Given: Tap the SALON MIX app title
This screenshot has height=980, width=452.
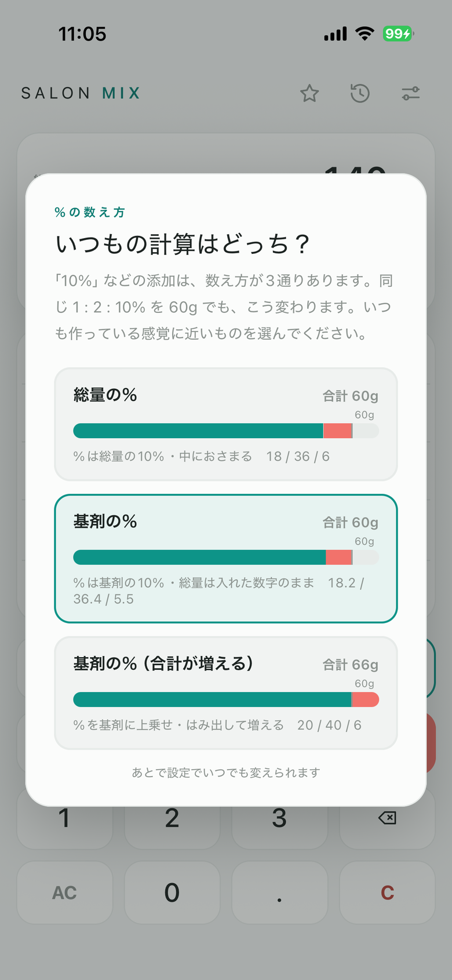Looking at the screenshot, I should point(81,93).
